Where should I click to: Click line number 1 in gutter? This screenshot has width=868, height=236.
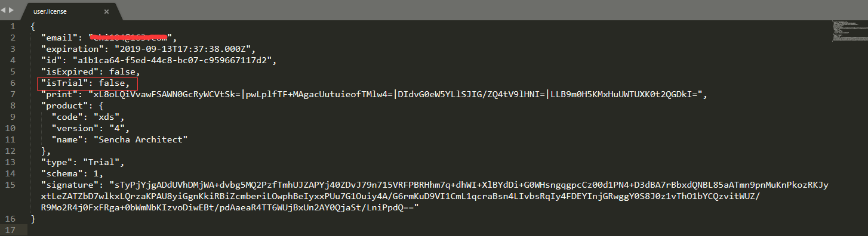[13, 27]
